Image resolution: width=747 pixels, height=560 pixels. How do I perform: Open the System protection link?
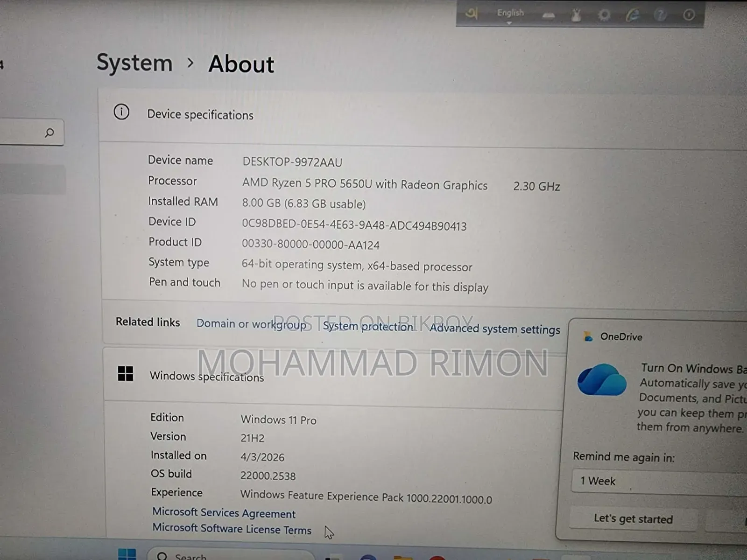pyautogui.click(x=368, y=326)
